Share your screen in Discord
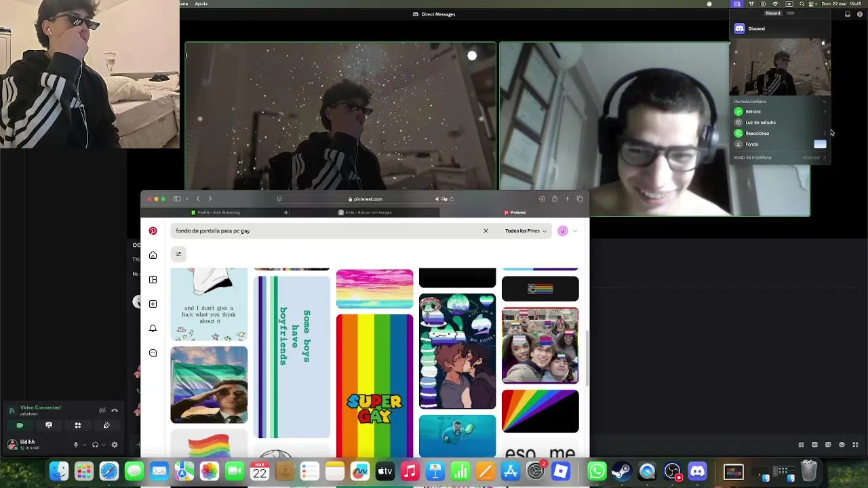Image resolution: width=868 pixels, height=488 pixels. (x=49, y=425)
